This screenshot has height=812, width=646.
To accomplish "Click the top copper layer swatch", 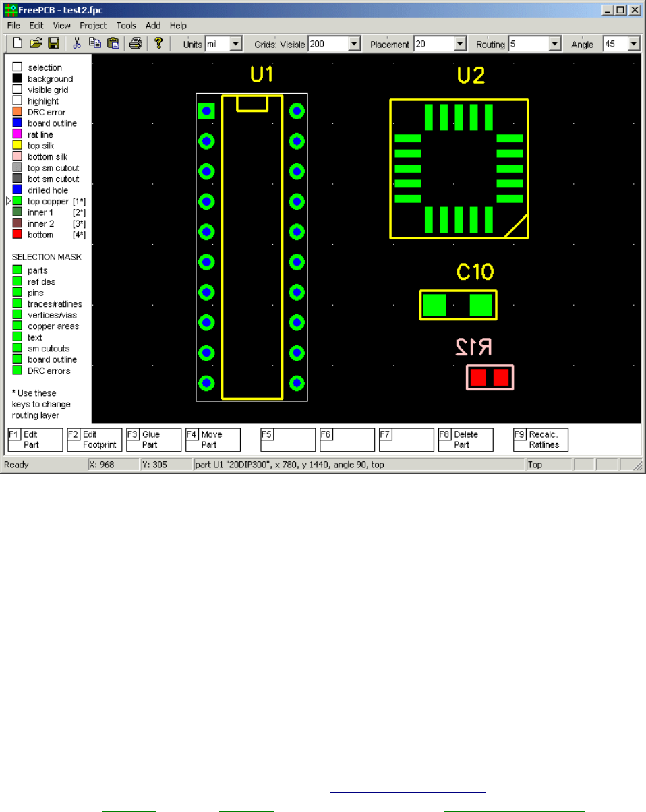I will pyautogui.click(x=18, y=201).
